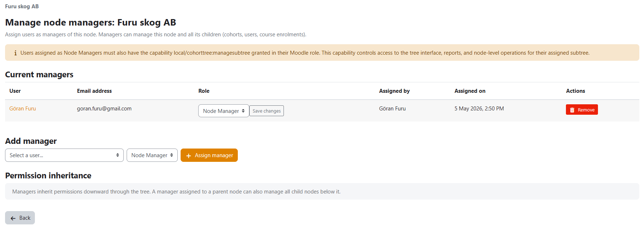This screenshot has width=644, height=228.
Task: Click the Assigned on column header
Action: pos(470,91)
